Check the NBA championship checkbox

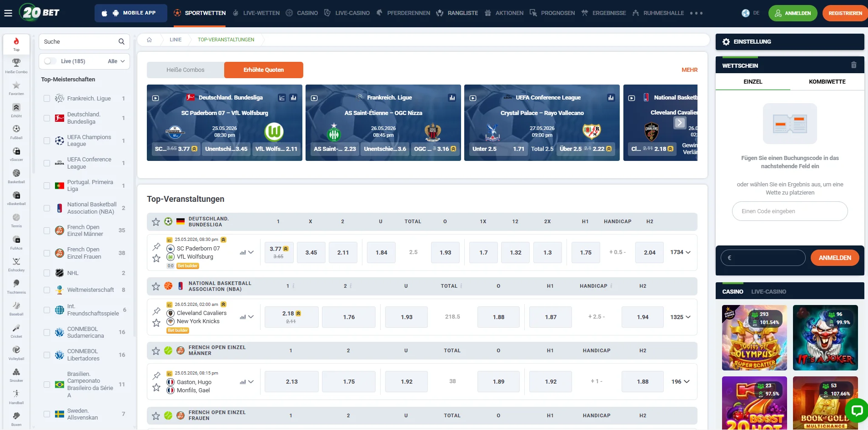tap(47, 208)
